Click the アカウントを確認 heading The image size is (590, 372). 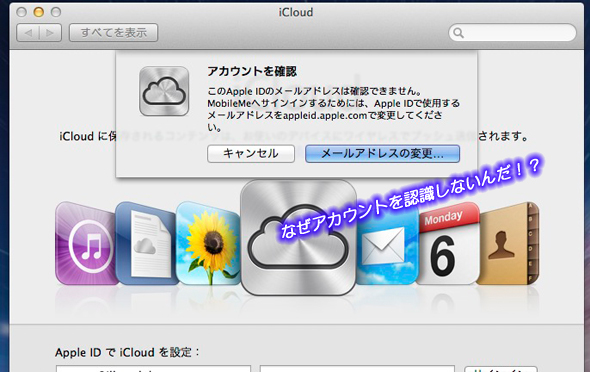click(252, 71)
